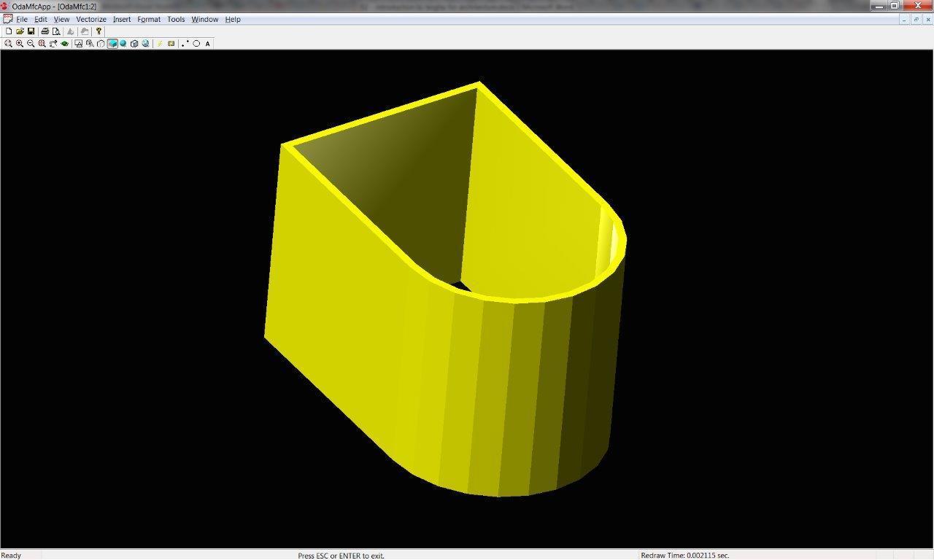Expand the Window menu
Viewport: 934px width, 560px height.
tap(204, 20)
